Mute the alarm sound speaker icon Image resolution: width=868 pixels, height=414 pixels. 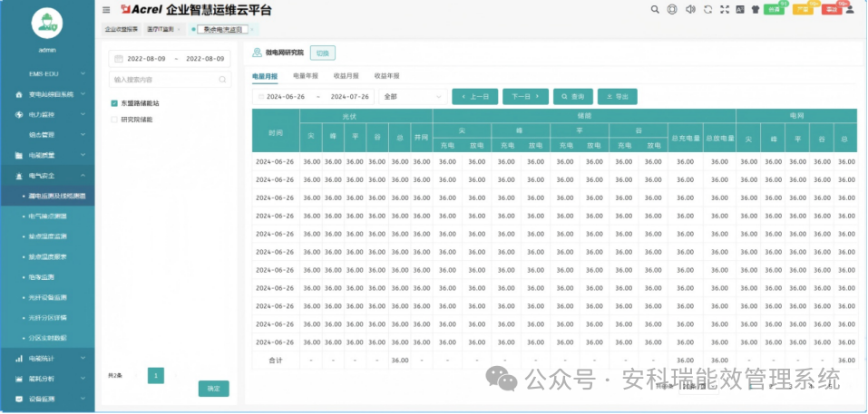click(x=689, y=9)
